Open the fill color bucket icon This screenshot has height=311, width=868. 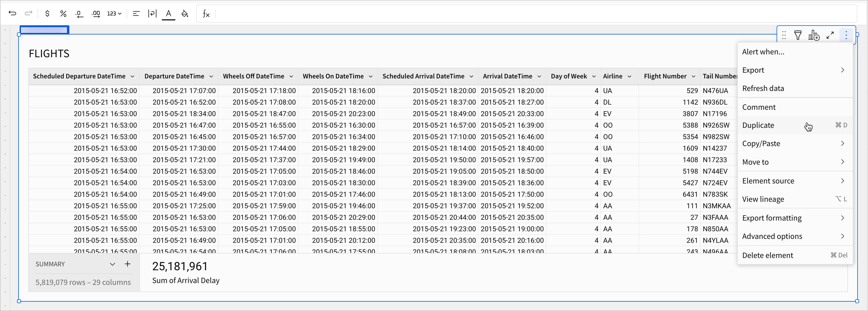click(x=185, y=14)
